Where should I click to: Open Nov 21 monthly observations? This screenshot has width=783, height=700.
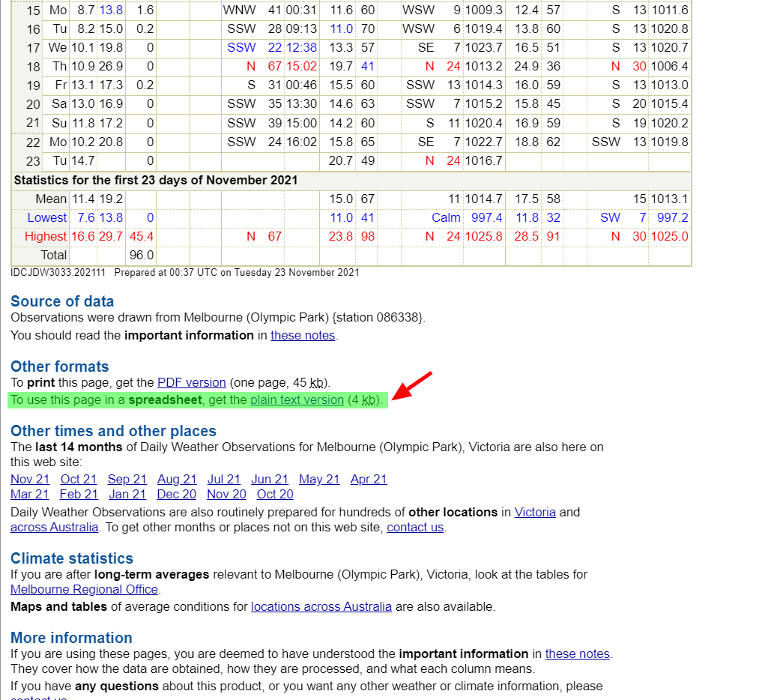(30, 480)
